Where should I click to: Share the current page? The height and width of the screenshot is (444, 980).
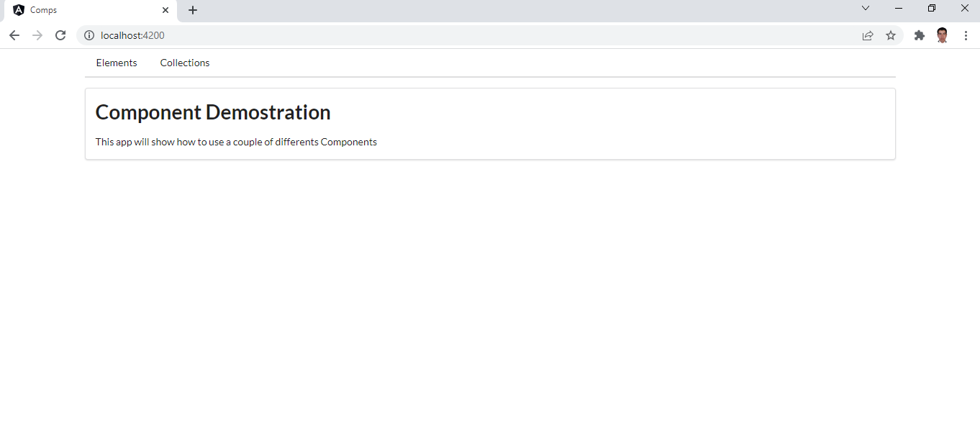[x=868, y=35]
